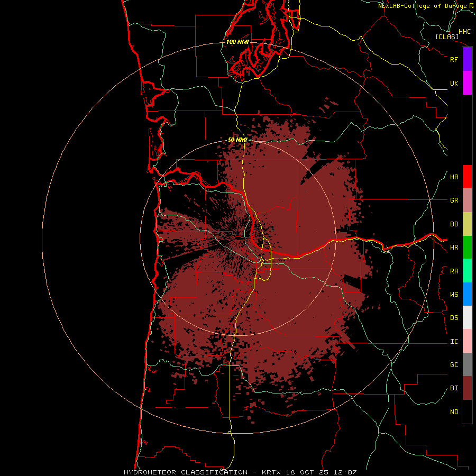Pick the HR green legend swatch
The width and height of the screenshot is (476, 476).
pyautogui.click(x=467, y=248)
